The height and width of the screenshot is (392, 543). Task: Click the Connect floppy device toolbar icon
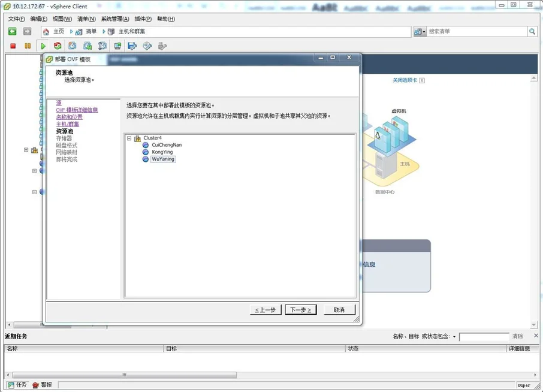pyautogui.click(x=132, y=46)
